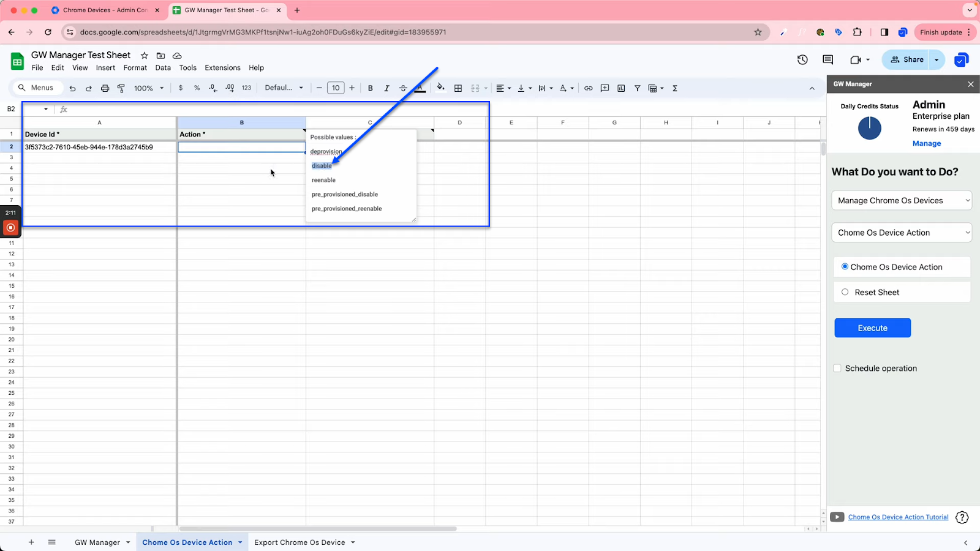Open the File menu
The height and width of the screenshot is (551, 980).
pos(37,68)
